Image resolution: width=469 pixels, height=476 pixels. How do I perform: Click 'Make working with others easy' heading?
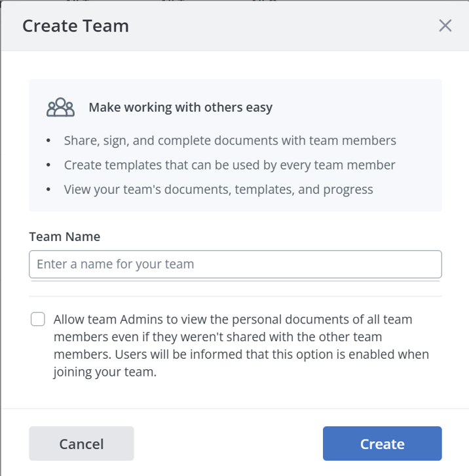(180, 107)
